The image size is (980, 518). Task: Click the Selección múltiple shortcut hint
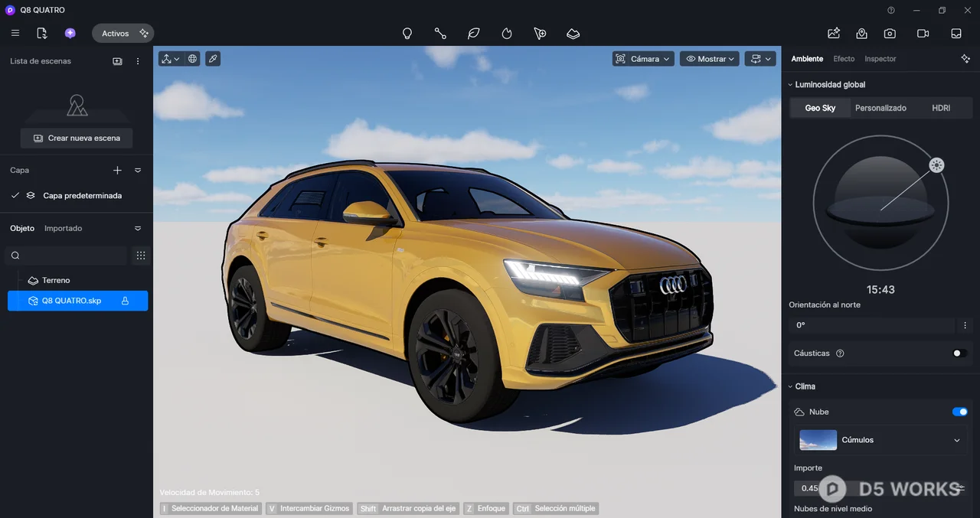tap(555, 508)
